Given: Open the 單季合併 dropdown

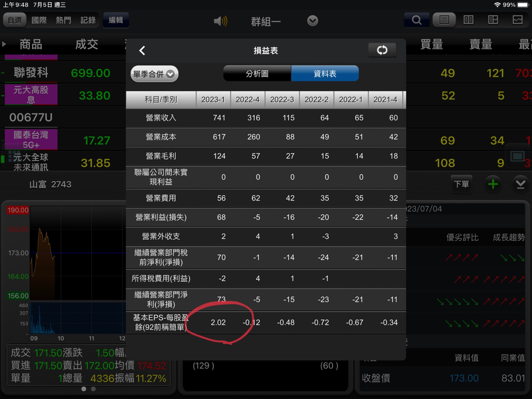Looking at the screenshot, I should 154,74.
